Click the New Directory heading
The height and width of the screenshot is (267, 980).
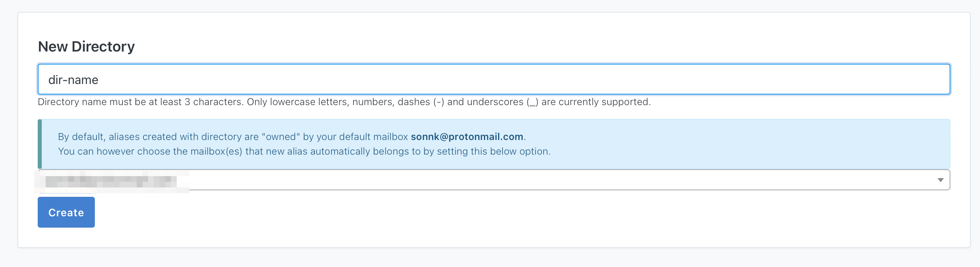(86, 47)
